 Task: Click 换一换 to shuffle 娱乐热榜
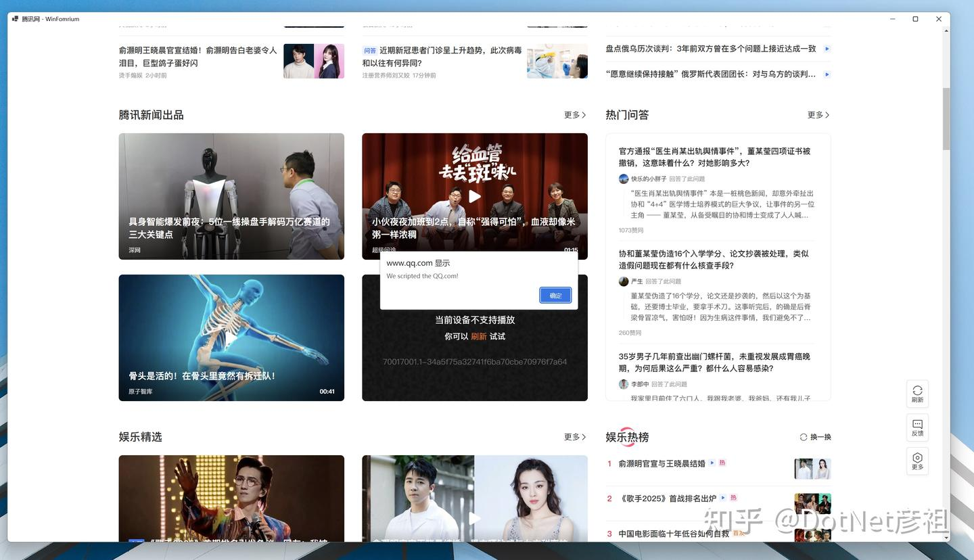point(816,437)
